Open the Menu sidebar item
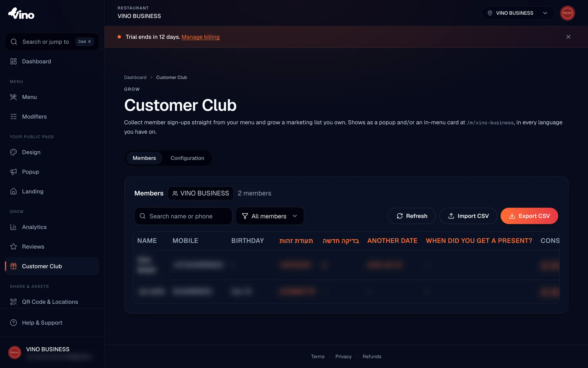Image resolution: width=588 pixels, height=368 pixels. (52, 97)
